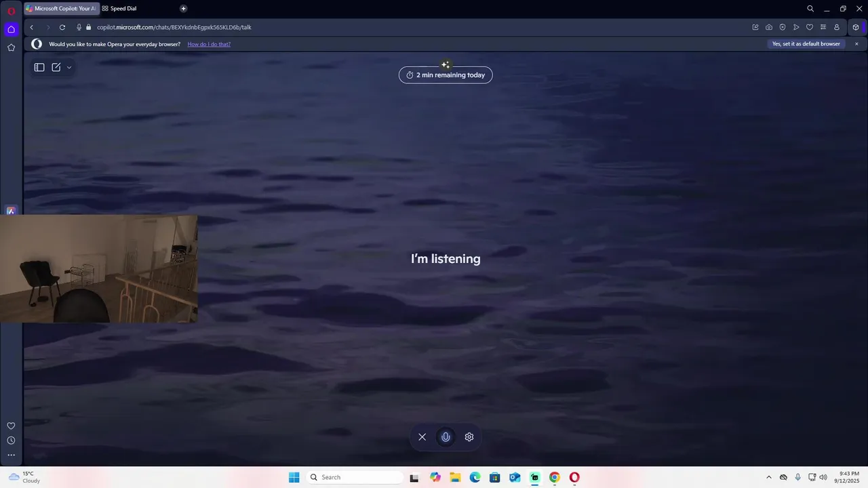Viewport: 868px width, 488px height.
Task: Open the Aria AI sidebar icon
Action: point(11,211)
